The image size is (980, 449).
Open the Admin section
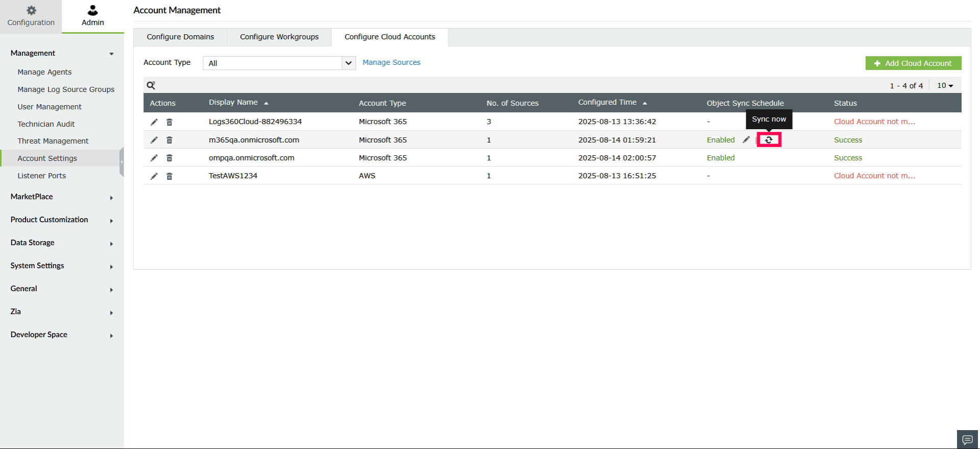[x=92, y=16]
